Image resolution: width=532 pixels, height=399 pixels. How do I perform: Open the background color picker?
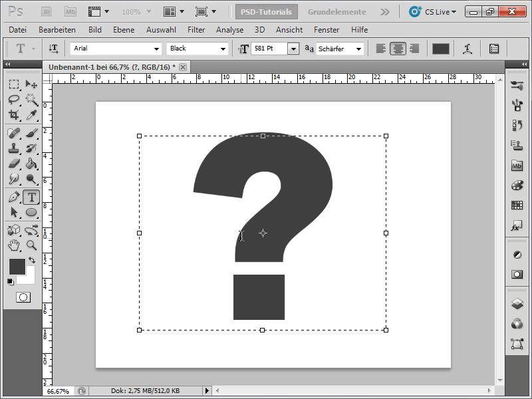[31, 279]
